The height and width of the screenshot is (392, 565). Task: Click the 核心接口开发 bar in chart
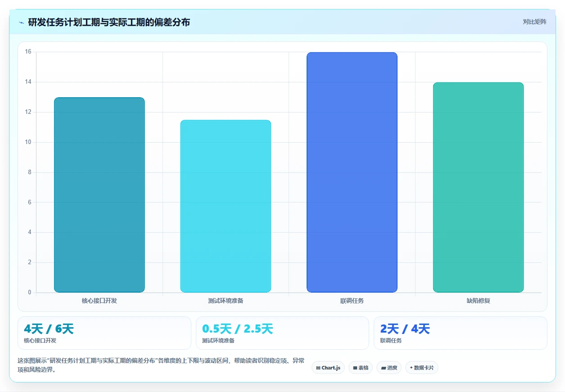tap(99, 195)
